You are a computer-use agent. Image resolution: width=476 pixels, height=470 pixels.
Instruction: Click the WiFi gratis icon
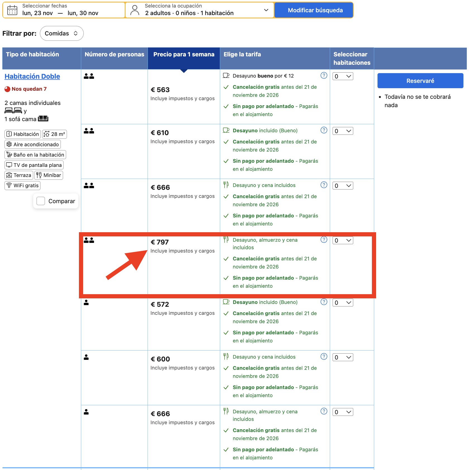coord(9,185)
